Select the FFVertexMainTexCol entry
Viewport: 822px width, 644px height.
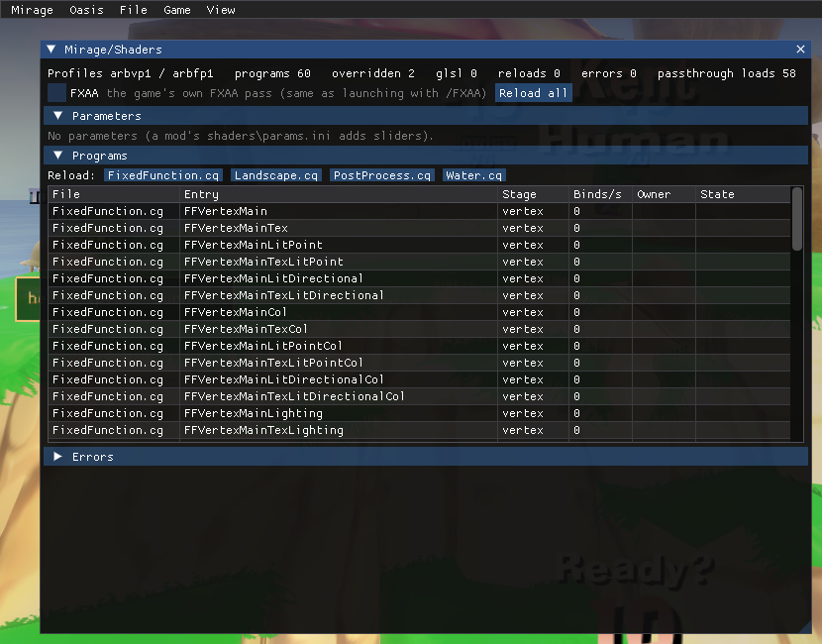click(246, 329)
